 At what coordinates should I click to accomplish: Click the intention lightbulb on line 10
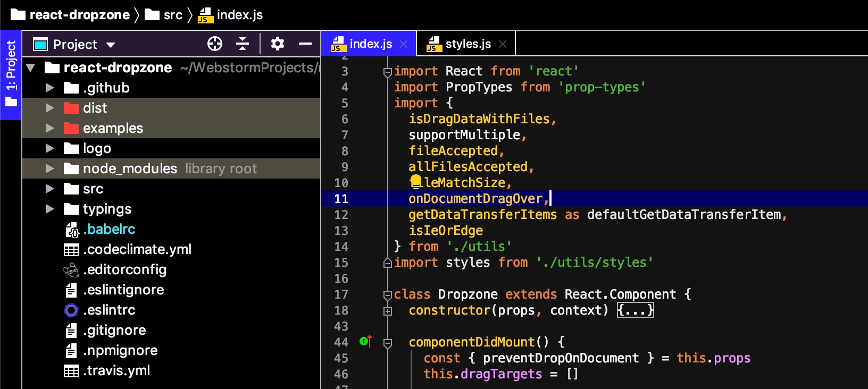tap(416, 182)
